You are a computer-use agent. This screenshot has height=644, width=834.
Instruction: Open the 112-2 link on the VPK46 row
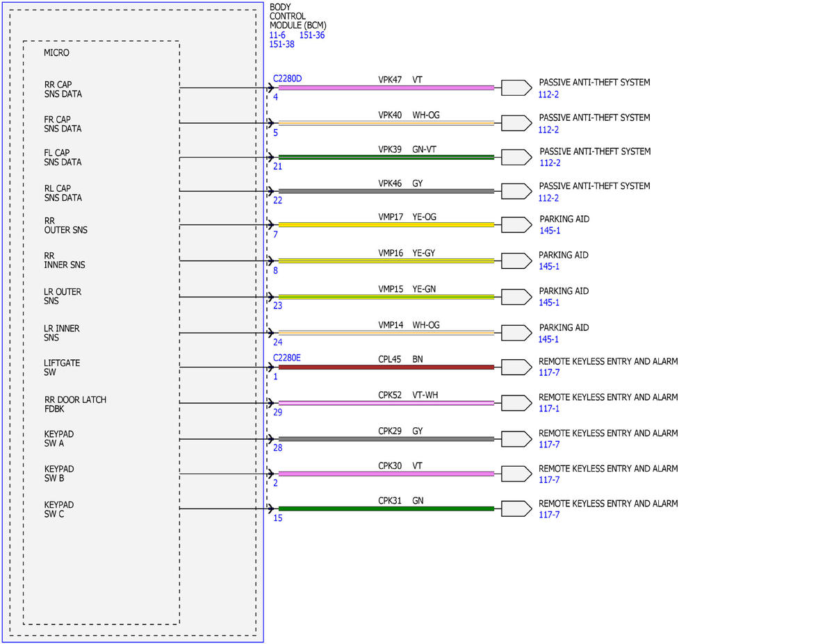pos(549,197)
